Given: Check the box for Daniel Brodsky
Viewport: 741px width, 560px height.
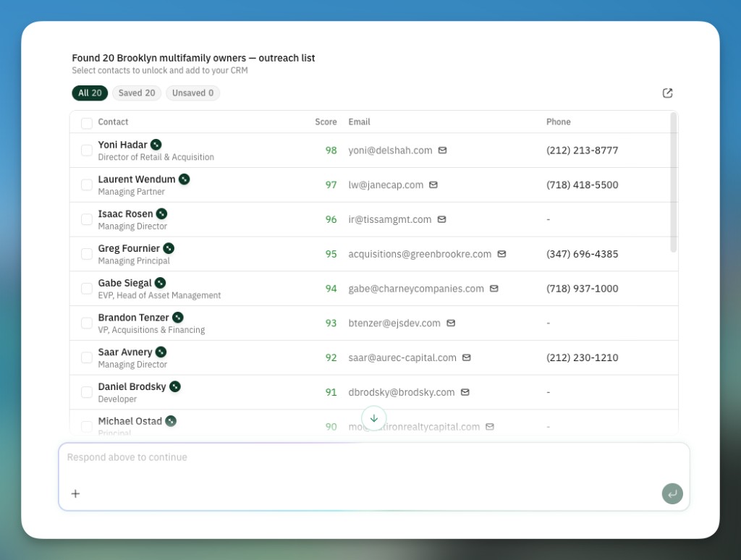Looking at the screenshot, I should click(87, 391).
